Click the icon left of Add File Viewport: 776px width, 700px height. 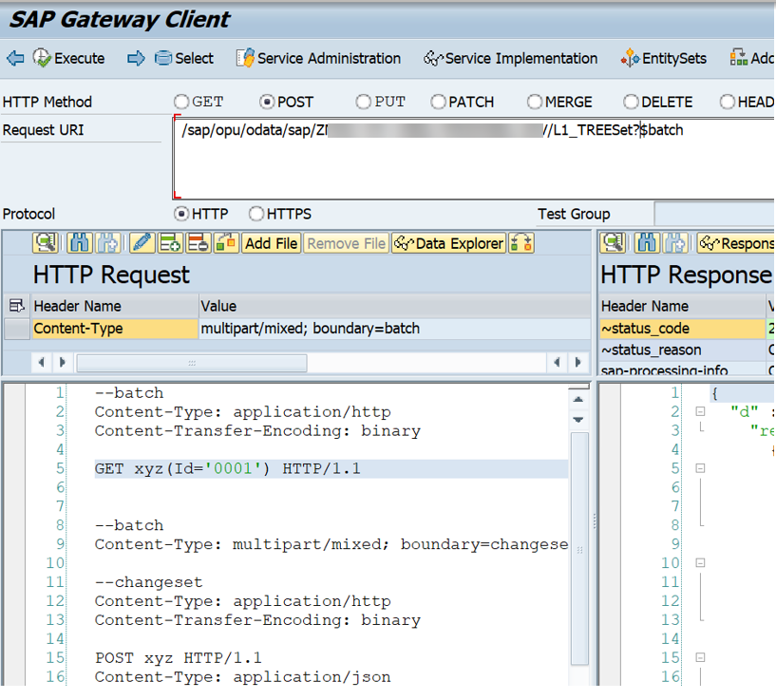pyautogui.click(x=226, y=243)
